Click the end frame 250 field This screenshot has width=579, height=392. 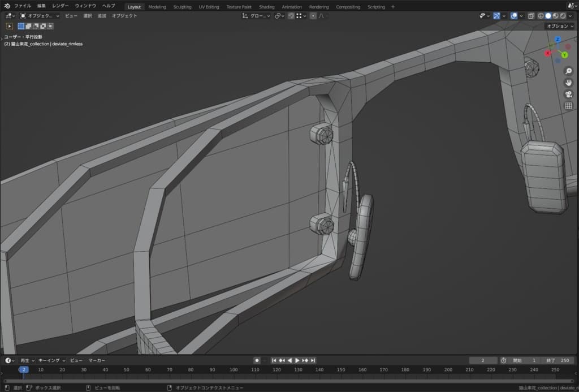tap(560, 360)
